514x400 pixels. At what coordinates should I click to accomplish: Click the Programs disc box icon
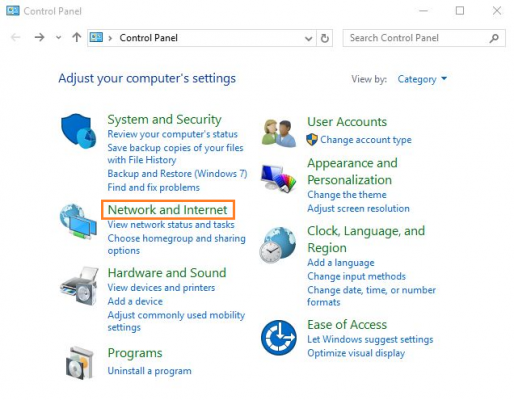pos(79,363)
